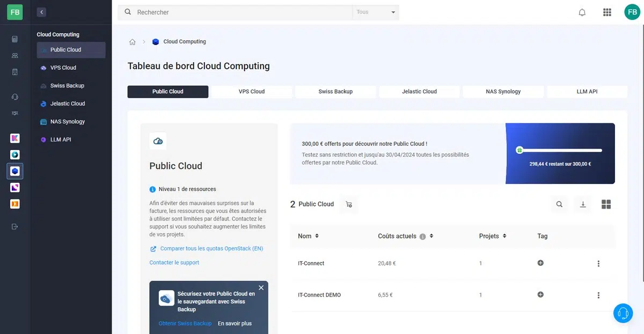Switch to the Swiss Backup tab
This screenshot has width=644, height=334.
coord(335,92)
